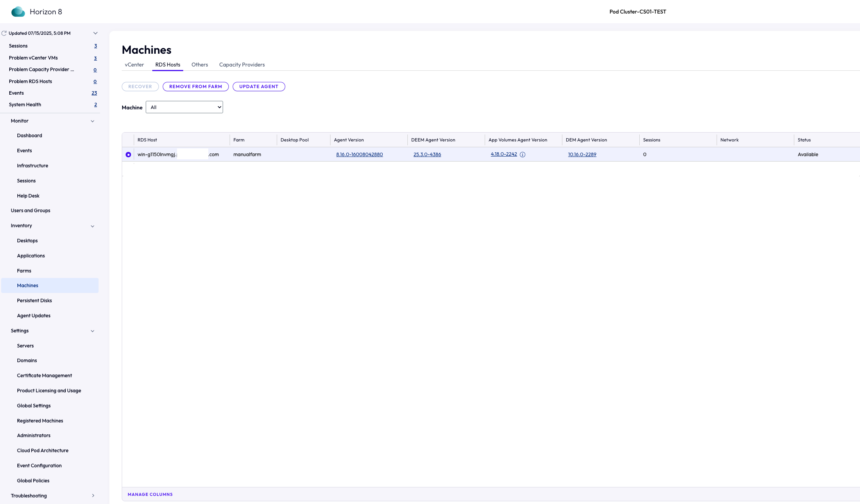860x504 pixels.
Task: Click the Sessions count 3 link
Action: tap(95, 46)
